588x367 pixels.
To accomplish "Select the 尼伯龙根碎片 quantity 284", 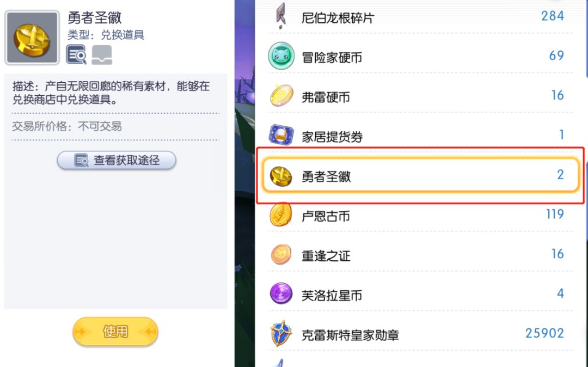I will 552,16.
